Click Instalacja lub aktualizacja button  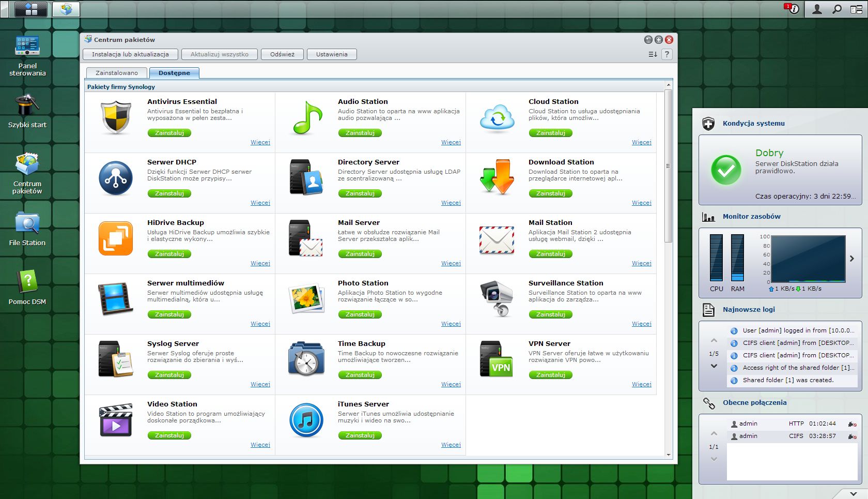click(x=130, y=54)
